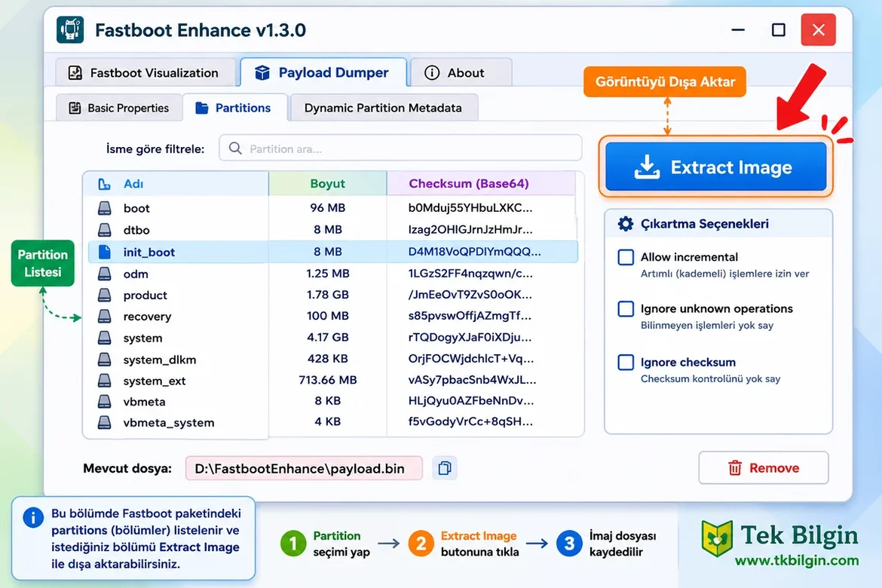Select the vbmeta partition name
The width and height of the screenshot is (882, 588).
tap(145, 402)
